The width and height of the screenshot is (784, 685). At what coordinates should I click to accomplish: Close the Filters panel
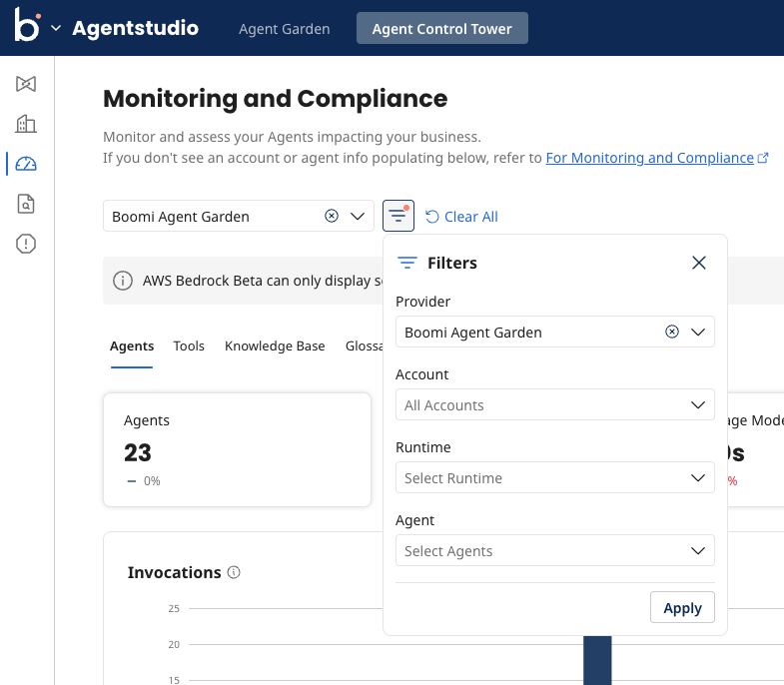tap(698, 263)
